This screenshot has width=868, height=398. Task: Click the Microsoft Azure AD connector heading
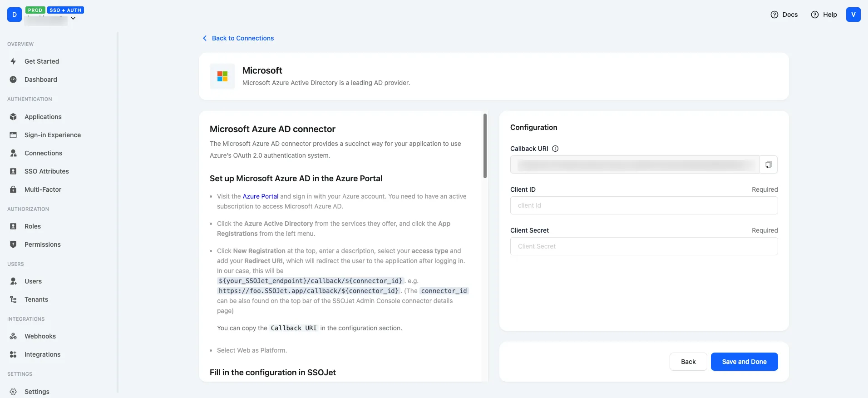click(x=272, y=129)
